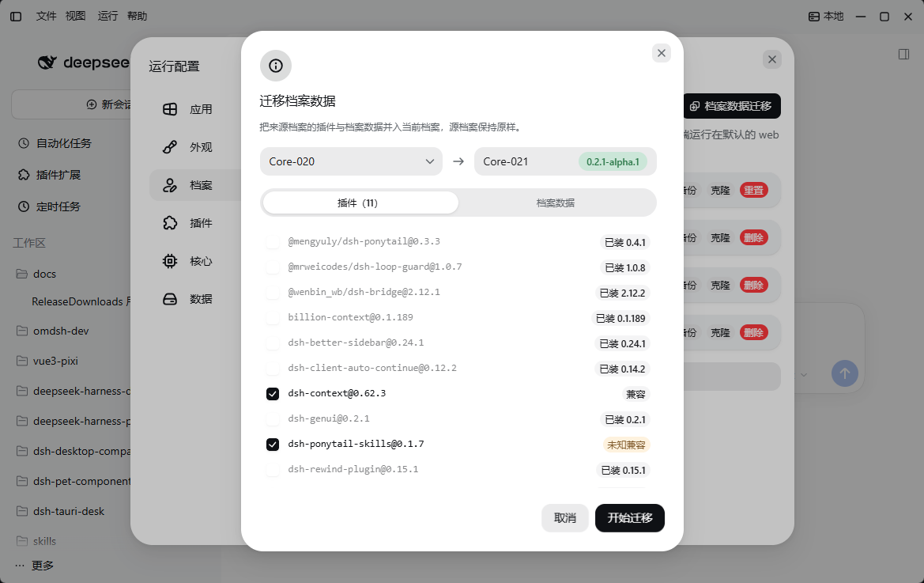This screenshot has width=924, height=583.
Task: Click the arrow between source and target profiles
Action: pos(458,161)
